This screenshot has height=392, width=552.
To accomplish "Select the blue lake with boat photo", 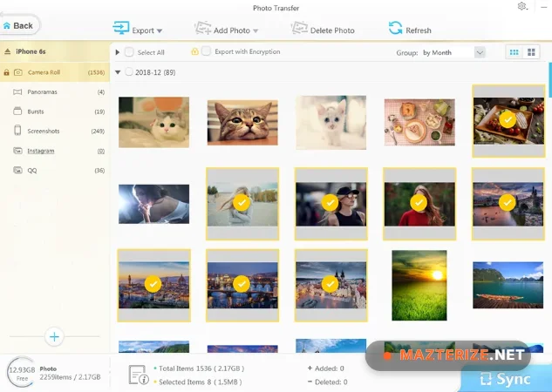I will 508,285.
